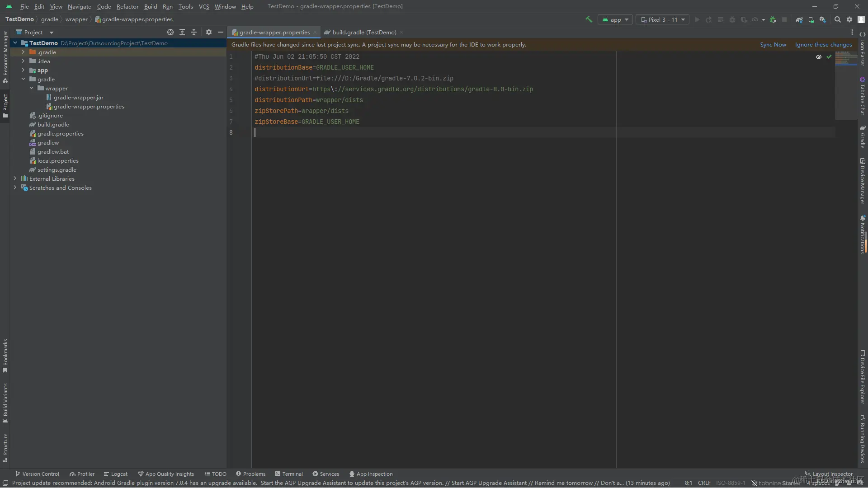Select settings.gradle file in tree
The image size is (868, 488).
(52, 169)
